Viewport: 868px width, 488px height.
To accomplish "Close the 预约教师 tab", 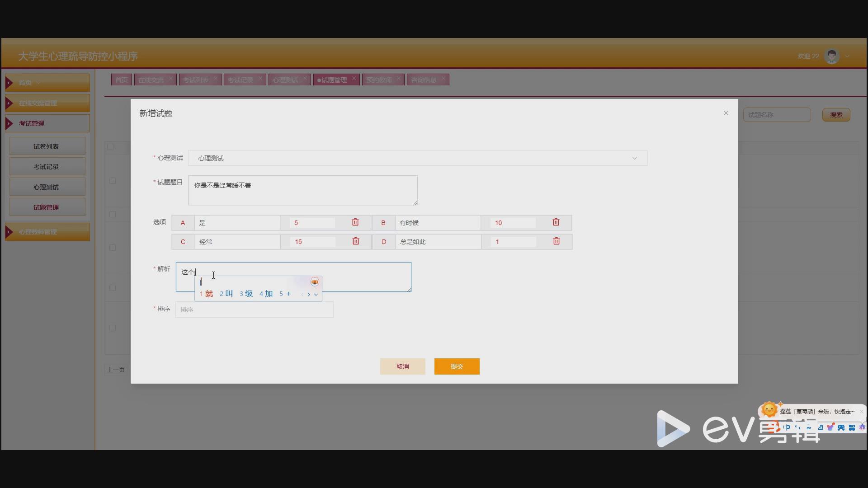I will [399, 79].
